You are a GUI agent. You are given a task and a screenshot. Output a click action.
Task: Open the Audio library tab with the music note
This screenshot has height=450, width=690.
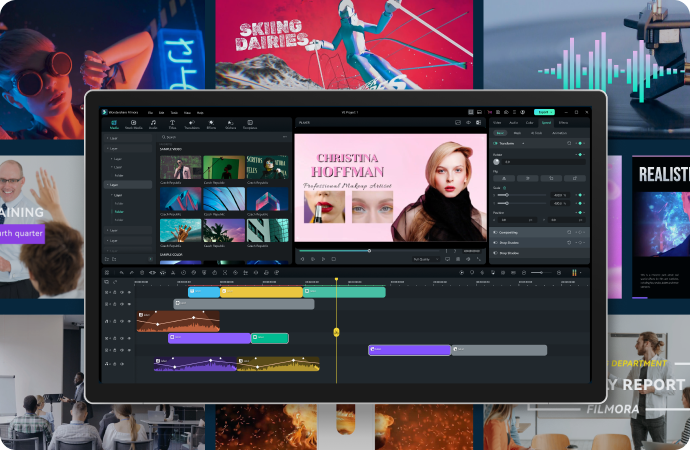pos(153,124)
